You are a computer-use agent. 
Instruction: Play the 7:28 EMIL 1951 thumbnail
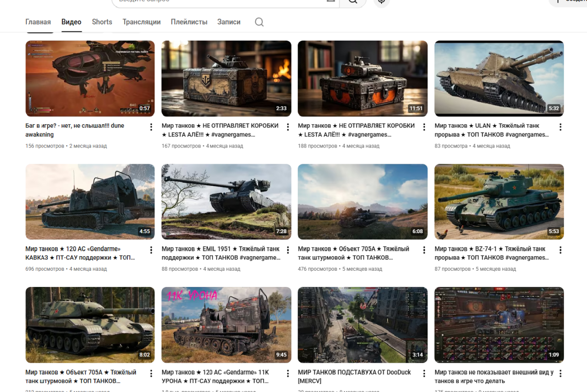tap(226, 201)
